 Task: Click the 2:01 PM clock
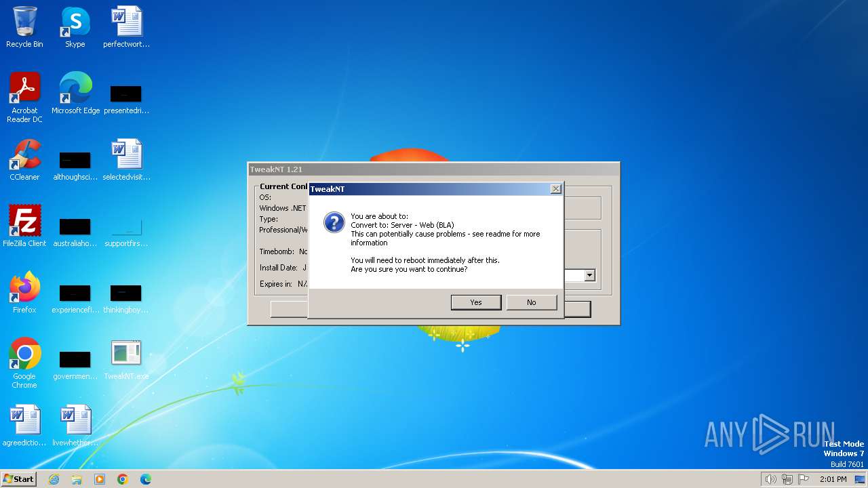pos(833,479)
